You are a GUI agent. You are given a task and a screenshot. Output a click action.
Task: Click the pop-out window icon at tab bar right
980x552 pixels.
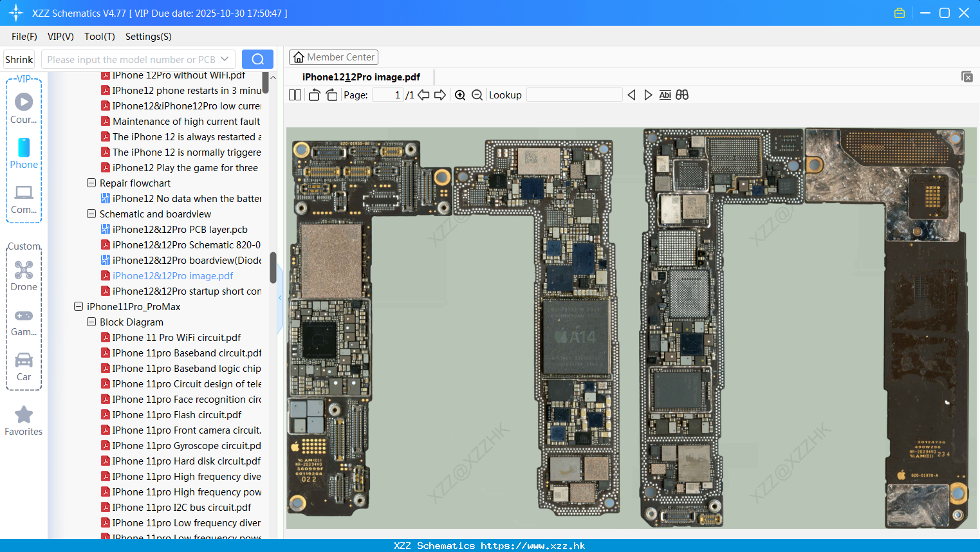tap(966, 77)
